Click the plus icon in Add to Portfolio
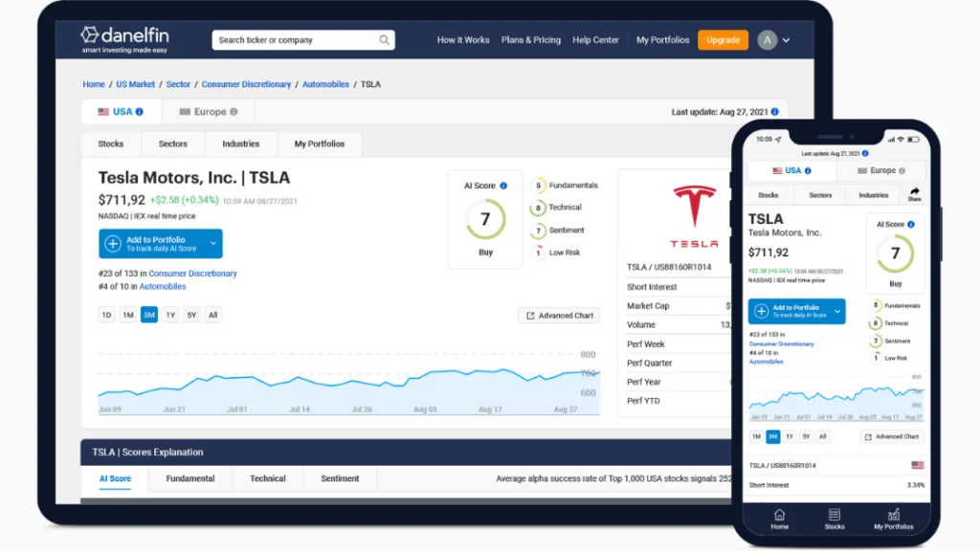This screenshot has width=980, height=551. (x=113, y=244)
